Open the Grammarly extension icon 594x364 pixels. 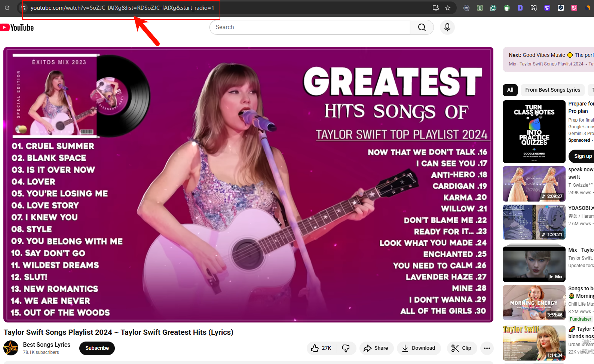coord(493,7)
